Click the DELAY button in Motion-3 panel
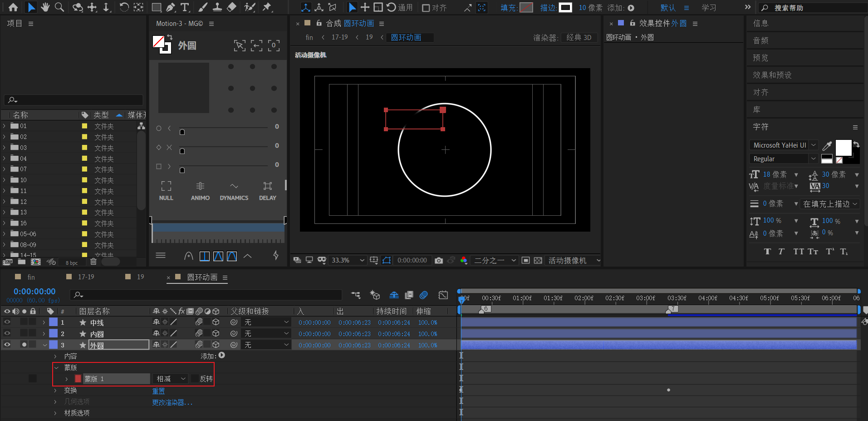The width and height of the screenshot is (868, 421). pos(268,191)
